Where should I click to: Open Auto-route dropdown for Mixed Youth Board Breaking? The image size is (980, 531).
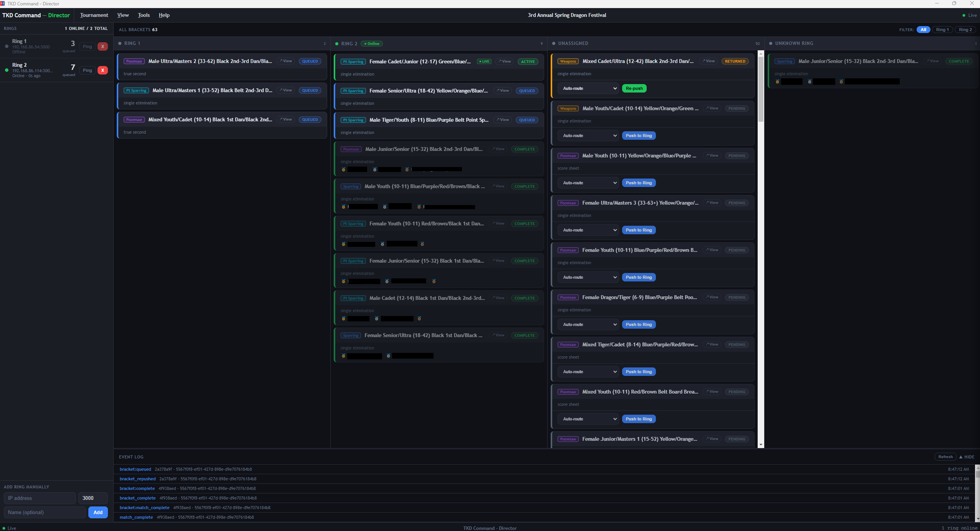588,419
